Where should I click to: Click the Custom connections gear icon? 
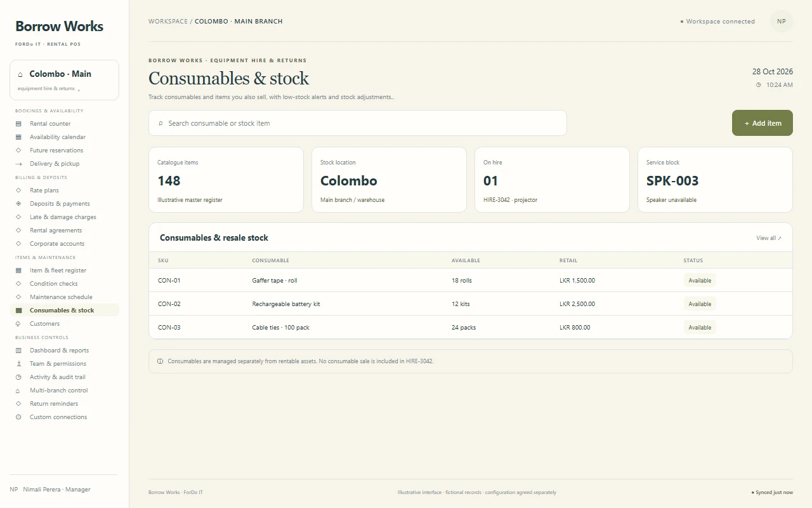click(x=18, y=417)
